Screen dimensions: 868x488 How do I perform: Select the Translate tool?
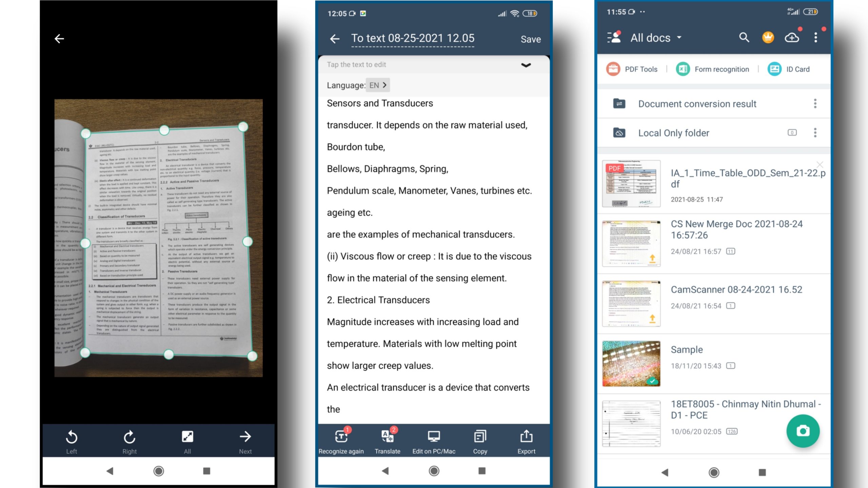point(386,441)
